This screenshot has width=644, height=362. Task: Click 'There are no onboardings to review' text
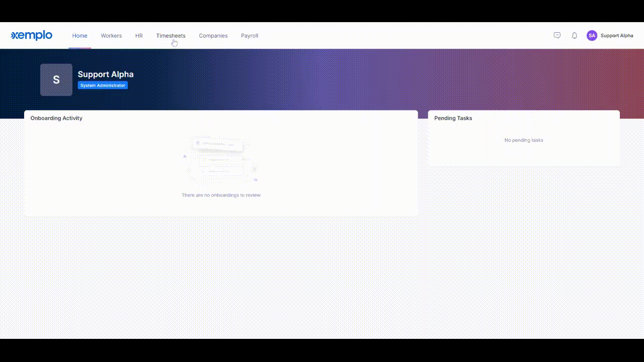[221, 195]
